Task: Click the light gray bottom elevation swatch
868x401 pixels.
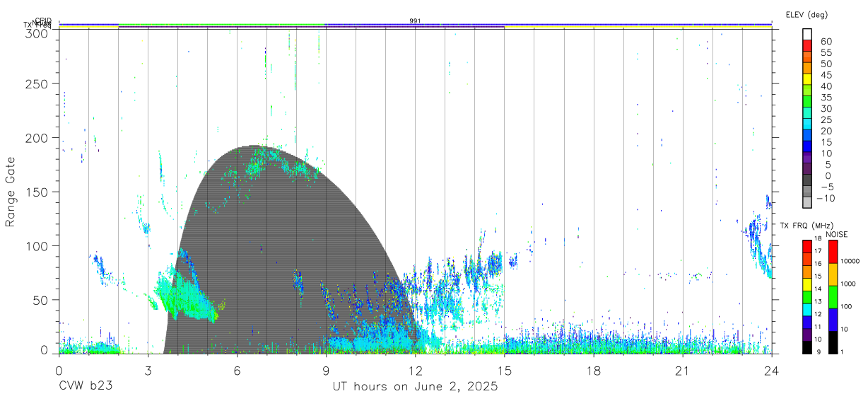Action: click(x=807, y=204)
